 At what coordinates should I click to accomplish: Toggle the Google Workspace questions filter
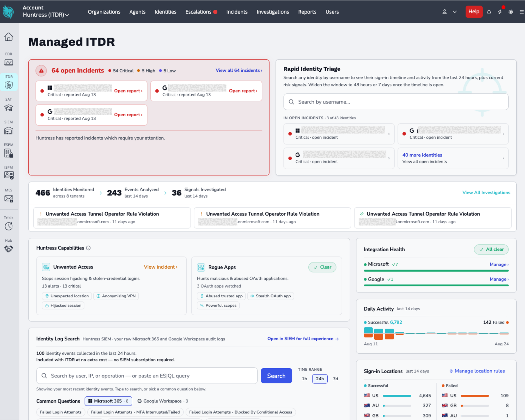click(x=162, y=401)
